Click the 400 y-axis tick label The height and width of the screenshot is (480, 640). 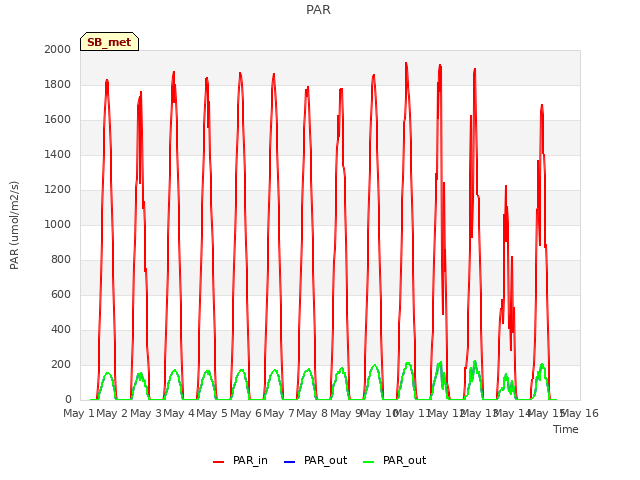pyautogui.click(x=61, y=329)
